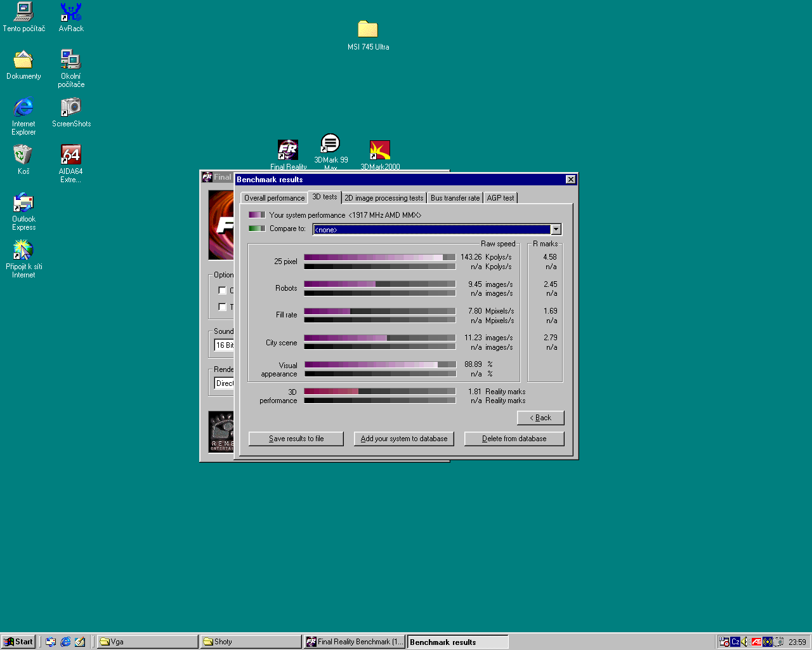The width and height of the screenshot is (812, 650).
Task: Toggle the first Options checkbox
Action: 222,290
